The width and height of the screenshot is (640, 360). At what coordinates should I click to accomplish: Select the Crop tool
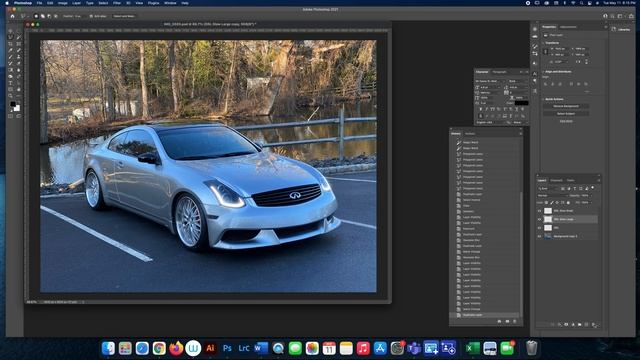pyautogui.click(x=10, y=44)
